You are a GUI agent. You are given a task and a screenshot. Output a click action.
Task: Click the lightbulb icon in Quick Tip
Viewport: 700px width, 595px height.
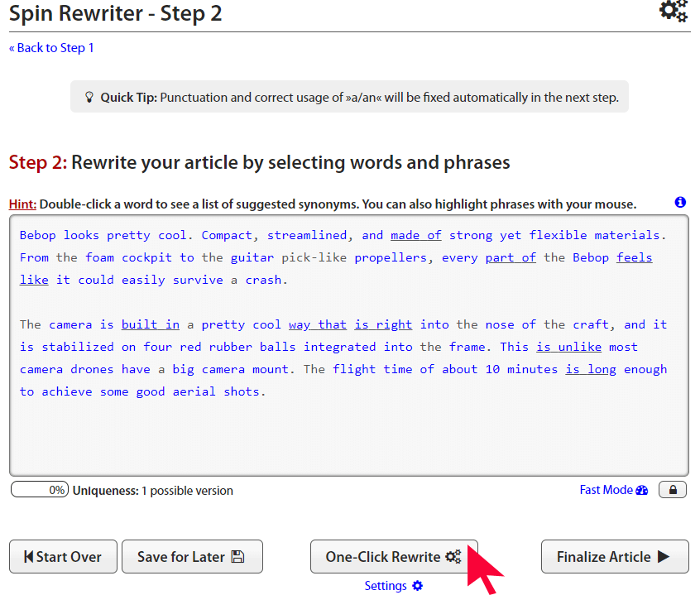pos(89,97)
